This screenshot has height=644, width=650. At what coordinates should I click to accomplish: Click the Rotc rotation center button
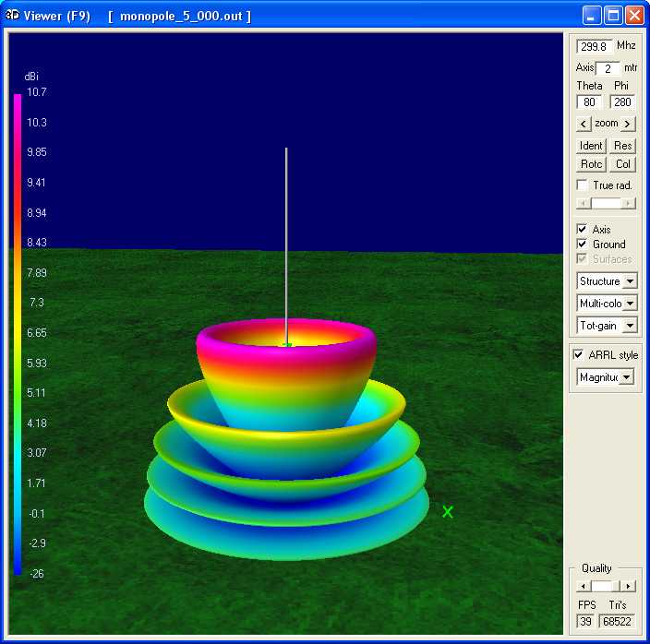coord(591,164)
